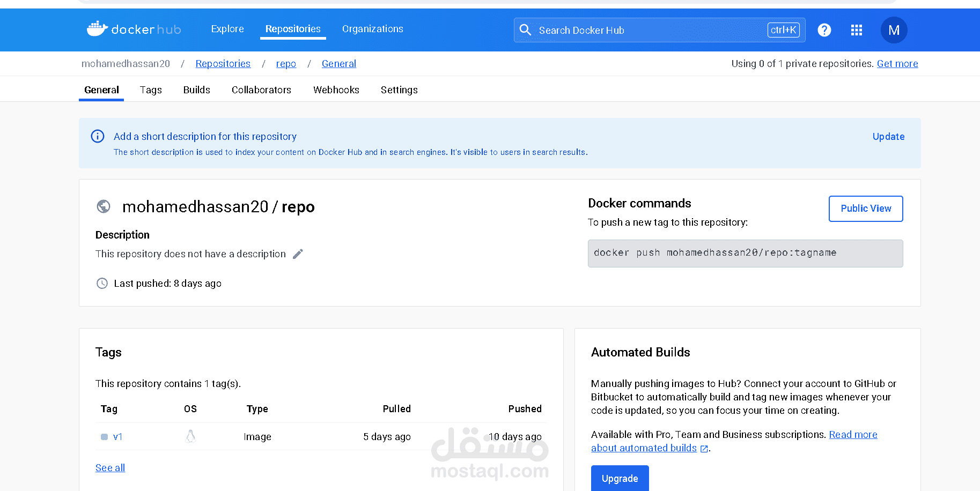Screen dimensions: 980x491
Task: Click the ctrl+K shortcut badge
Action: [784, 30]
